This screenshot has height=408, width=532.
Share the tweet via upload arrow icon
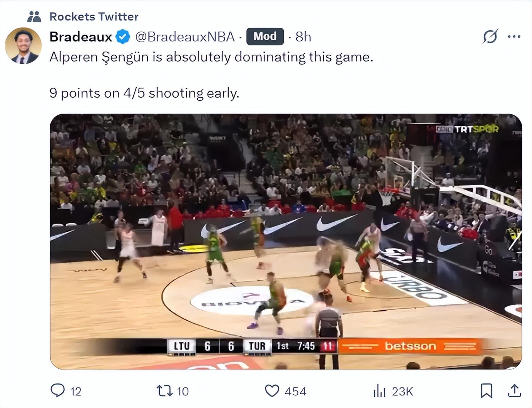pos(514,391)
